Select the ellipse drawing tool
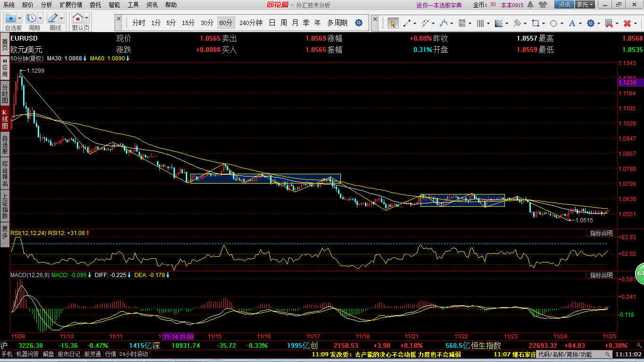This screenshot has width=644, height=362. (553, 23)
